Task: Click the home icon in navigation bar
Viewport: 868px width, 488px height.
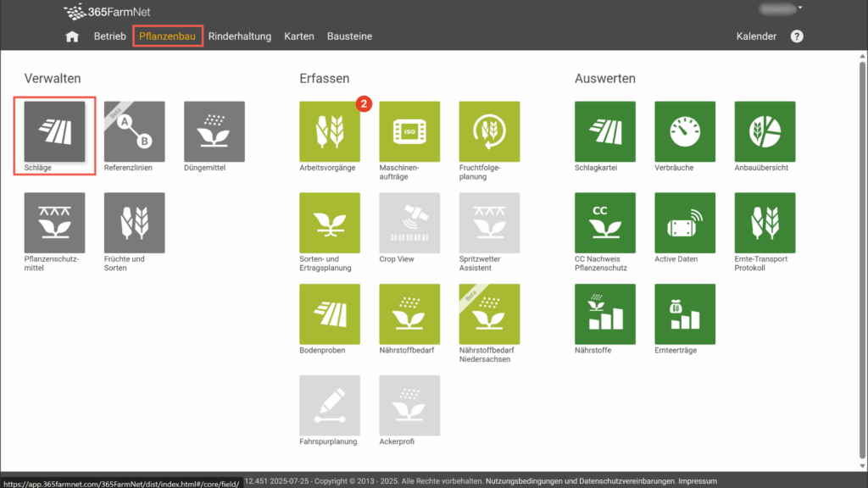Action: tap(72, 36)
